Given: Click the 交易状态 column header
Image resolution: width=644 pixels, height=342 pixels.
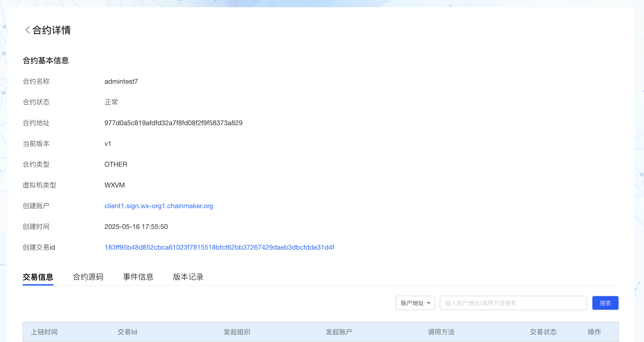Looking at the screenshot, I should [543, 332].
